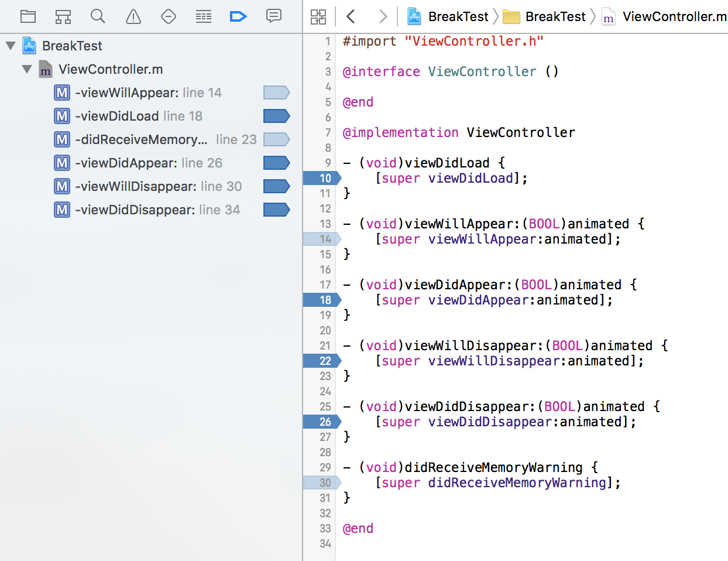728x561 pixels.
Task: Toggle the gutter breakpoint on line 14
Action: [322, 239]
